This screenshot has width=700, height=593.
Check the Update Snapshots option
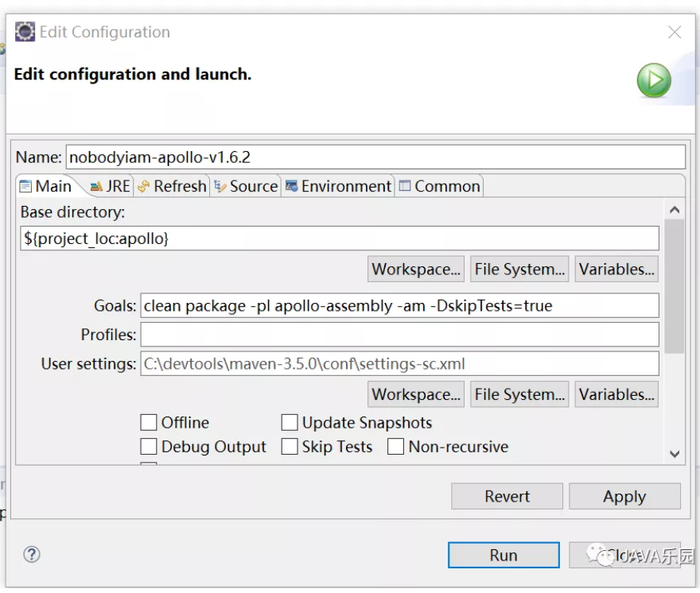[290, 422]
